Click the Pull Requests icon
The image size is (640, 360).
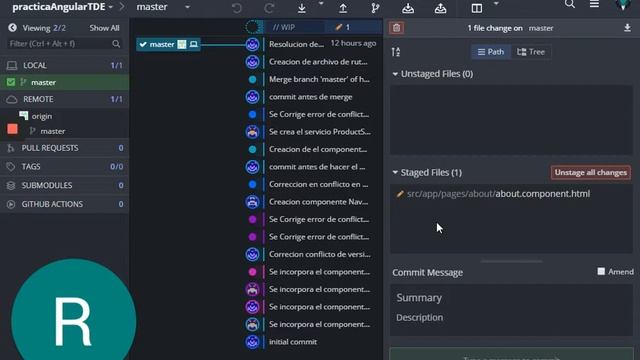(11, 148)
